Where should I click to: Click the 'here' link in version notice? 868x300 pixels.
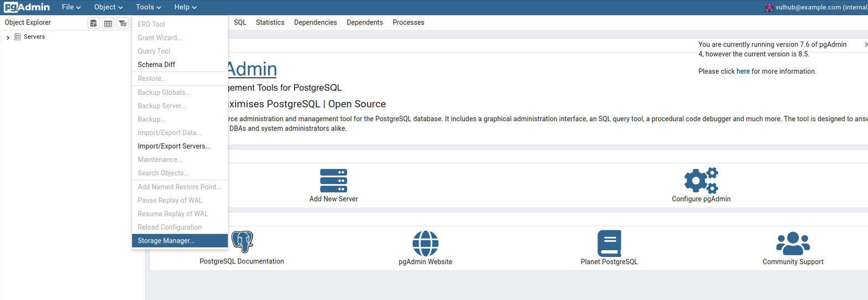(x=743, y=71)
